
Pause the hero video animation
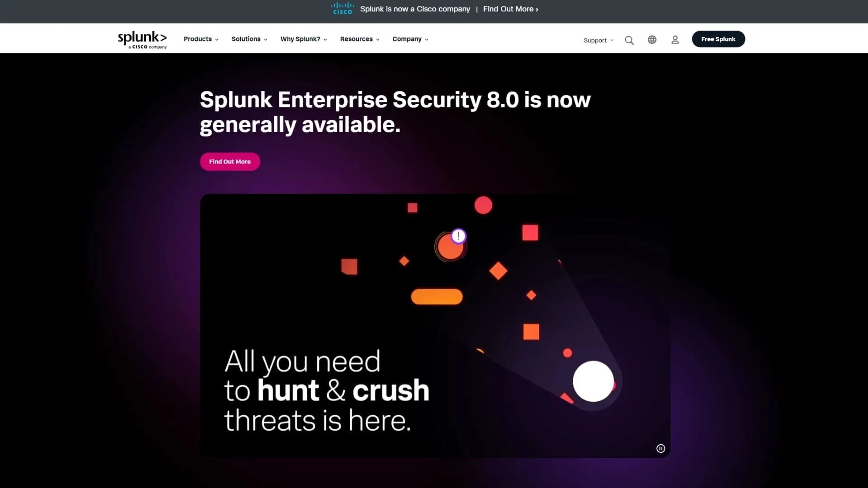(660, 448)
